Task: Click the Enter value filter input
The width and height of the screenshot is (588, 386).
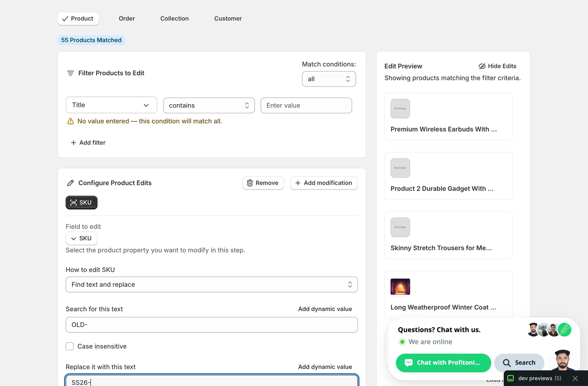Action: [x=306, y=105]
